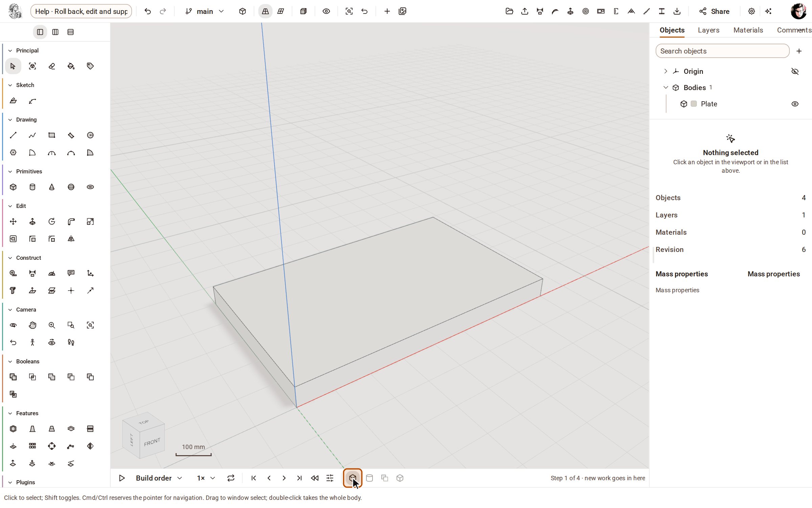Select the line drawing tool
Image resolution: width=812 pixels, height=508 pixels.
click(13, 135)
